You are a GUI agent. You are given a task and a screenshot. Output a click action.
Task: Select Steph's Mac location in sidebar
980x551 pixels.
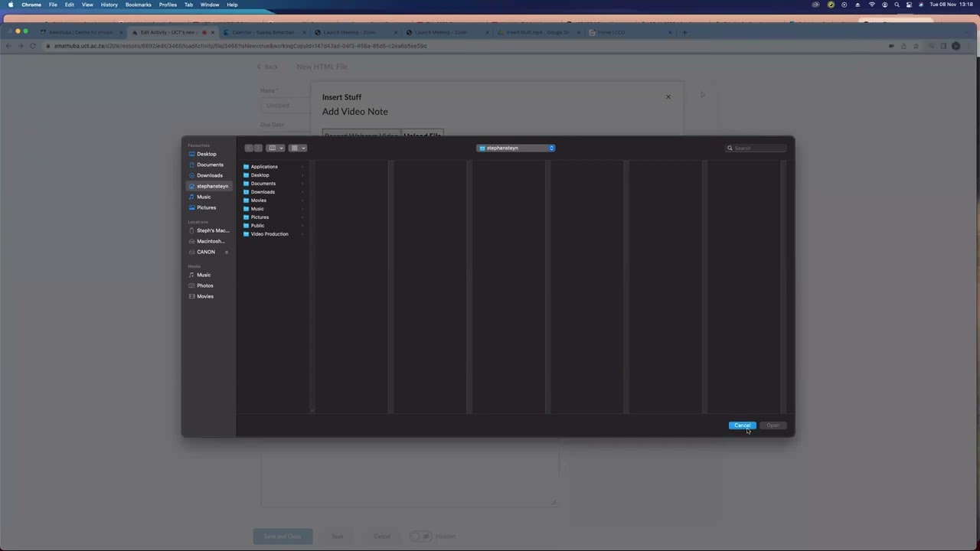point(210,230)
